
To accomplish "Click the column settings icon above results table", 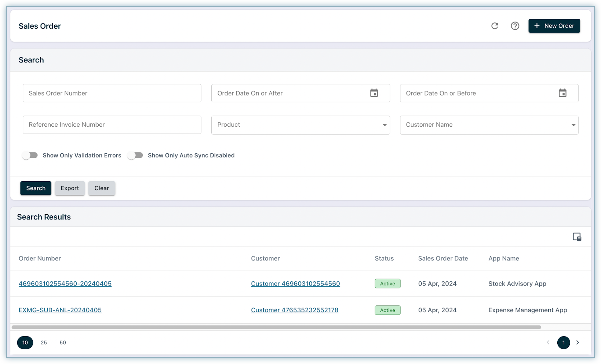I will (577, 237).
